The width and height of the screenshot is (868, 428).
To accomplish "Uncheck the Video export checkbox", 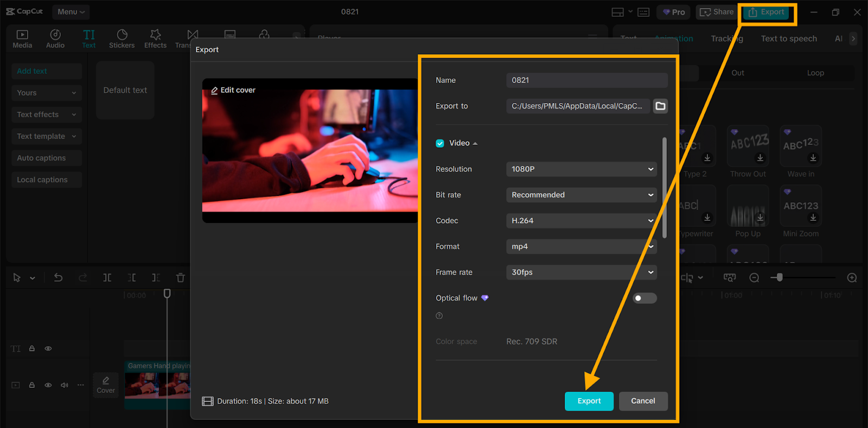I will coord(440,143).
